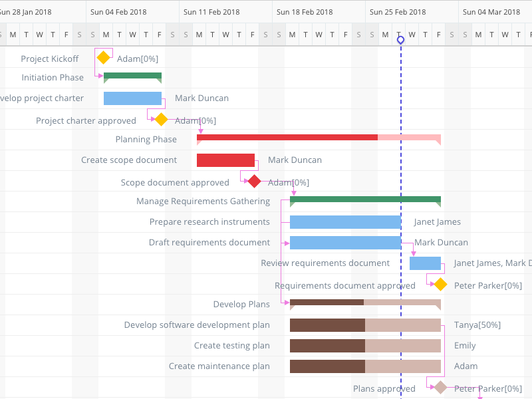Click the red Scope document approved milestone
Screen dimensions: 532x399
point(254,182)
